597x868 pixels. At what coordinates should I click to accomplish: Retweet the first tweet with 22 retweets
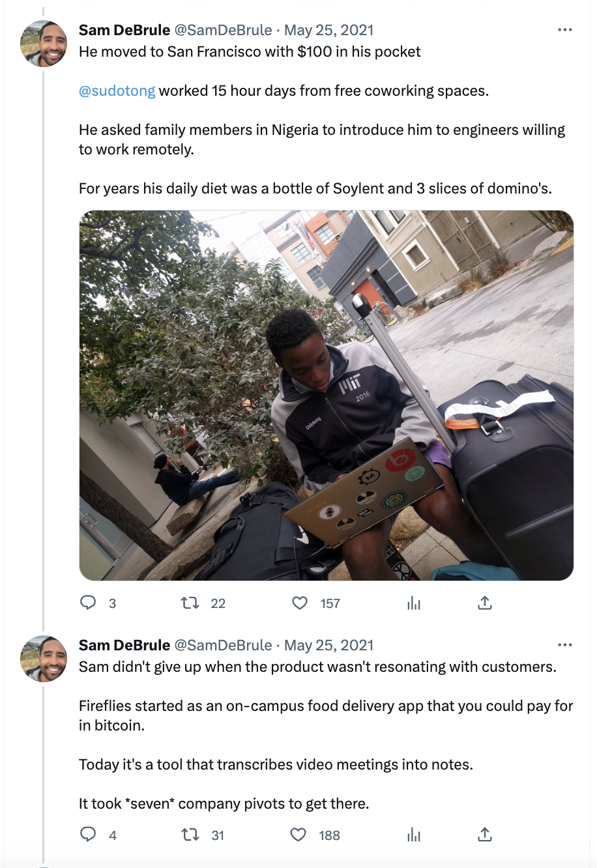(190, 603)
